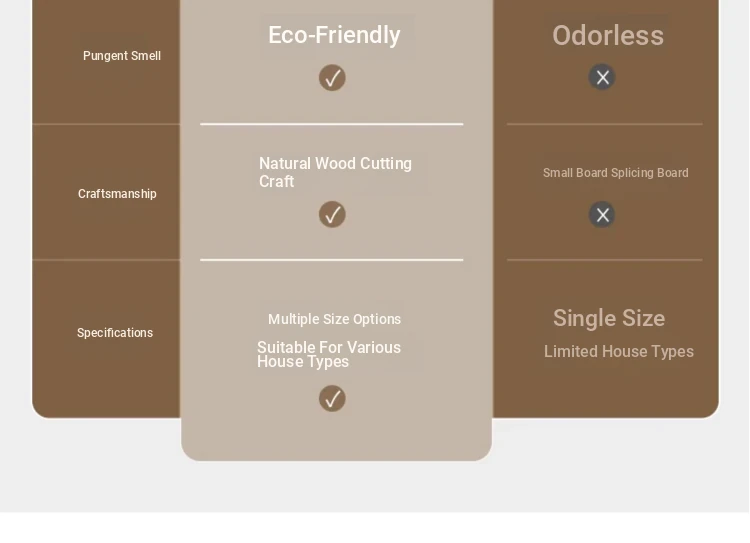The image size is (750, 543).
Task: Click the Small Board Splicing Board text
Action: [616, 173]
